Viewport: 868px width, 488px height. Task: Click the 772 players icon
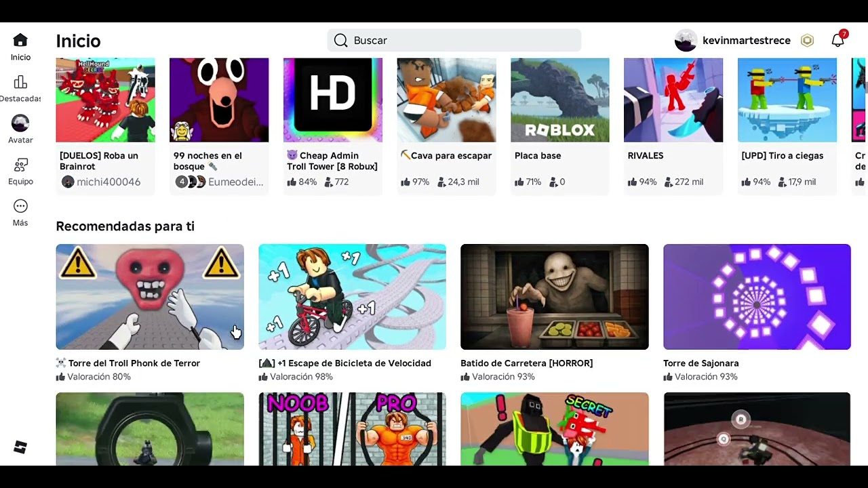[328, 182]
